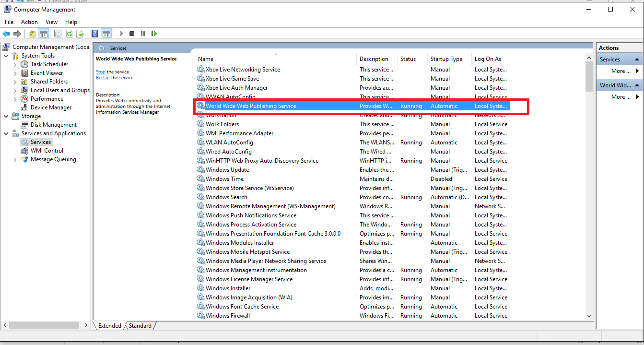Click the Stop the service link
644x345 pixels.
[100, 72]
